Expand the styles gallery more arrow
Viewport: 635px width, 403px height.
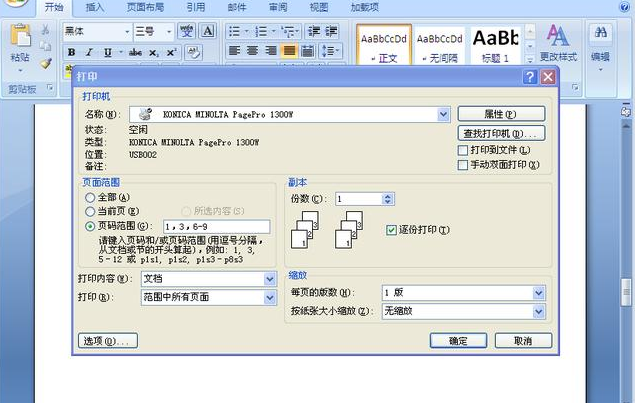(x=530, y=60)
